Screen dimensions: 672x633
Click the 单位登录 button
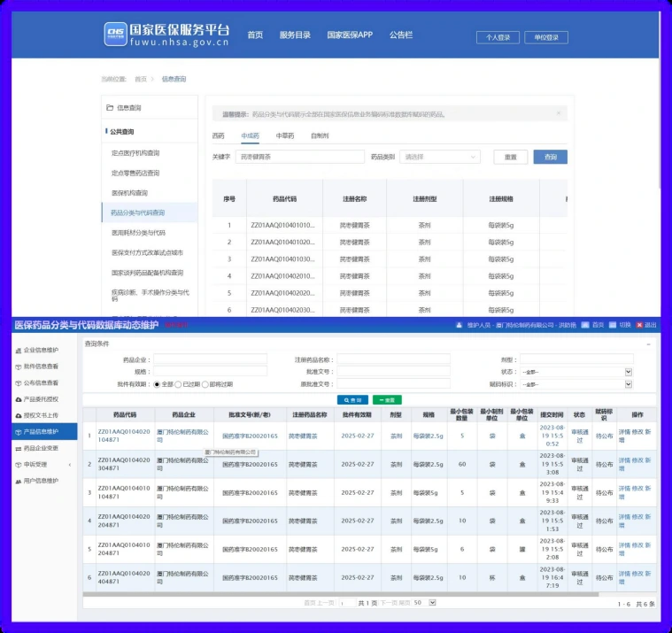[x=546, y=37]
